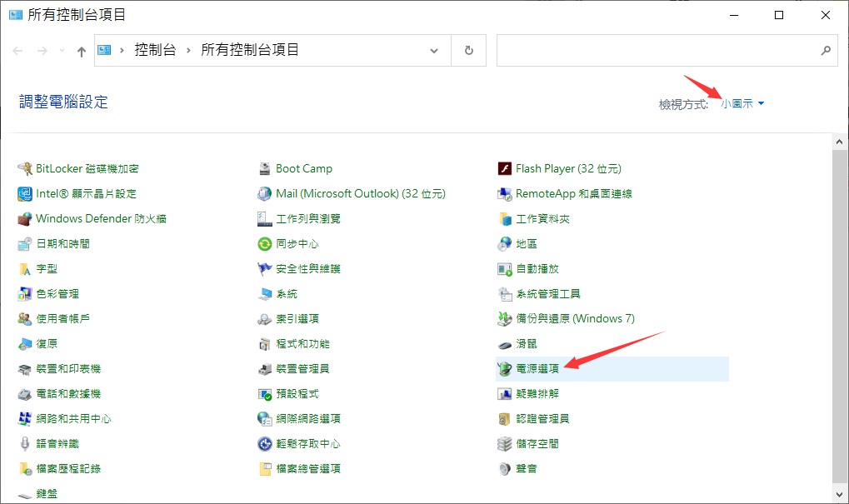The width and height of the screenshot is (849, 504).
Task: Open the 使用者帳戶 icon
Action: pyautogui.click(x=25, y=319)
